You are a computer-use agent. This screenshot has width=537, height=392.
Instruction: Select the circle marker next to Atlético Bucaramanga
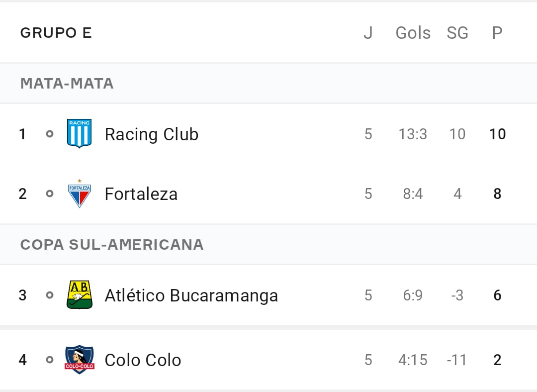pyautogui.click(x=50, y=295)
